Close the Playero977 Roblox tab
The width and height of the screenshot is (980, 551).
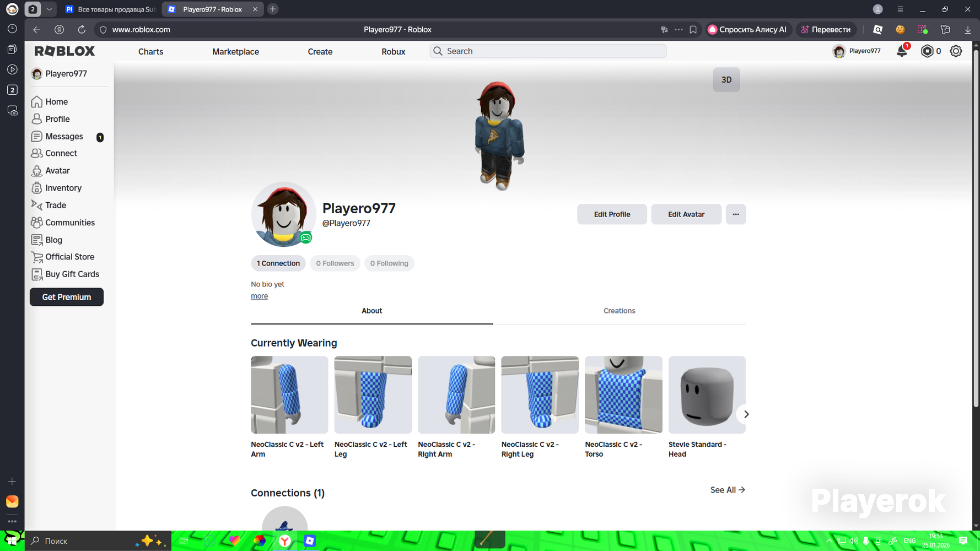pyautogui.click(x=255, y=9)
